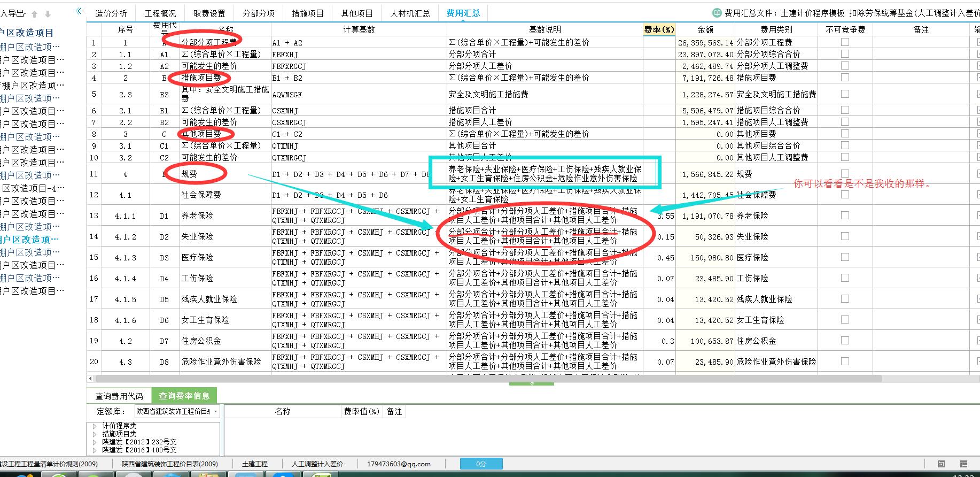The width and height of the screenshot is (980, 477).
Task: Click the move up arrow icon
Action: pos(35,14)
